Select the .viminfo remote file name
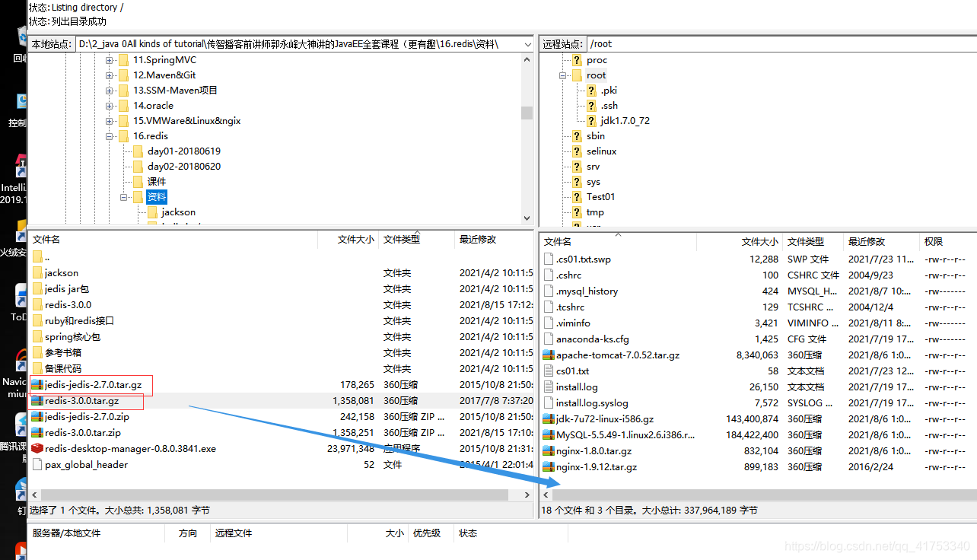 [x=573, y=323]
